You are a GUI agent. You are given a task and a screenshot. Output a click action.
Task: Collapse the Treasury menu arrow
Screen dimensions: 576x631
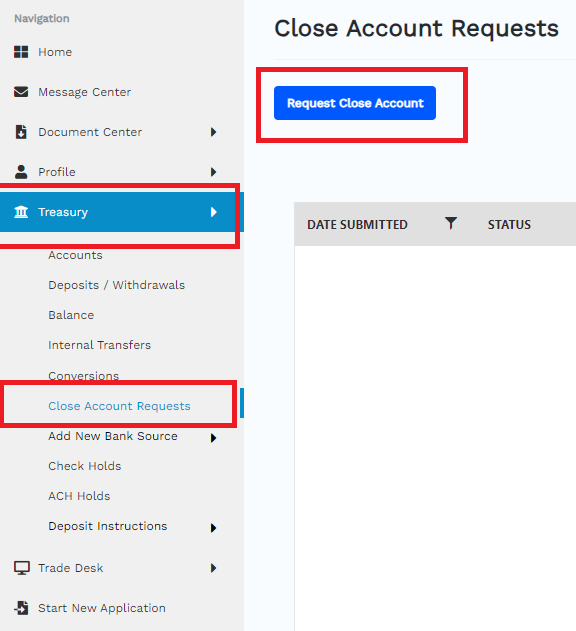[213, 212]
